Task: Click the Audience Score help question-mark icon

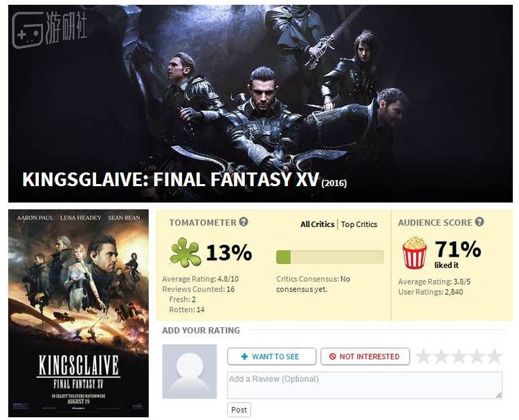Action: point(480,221)
